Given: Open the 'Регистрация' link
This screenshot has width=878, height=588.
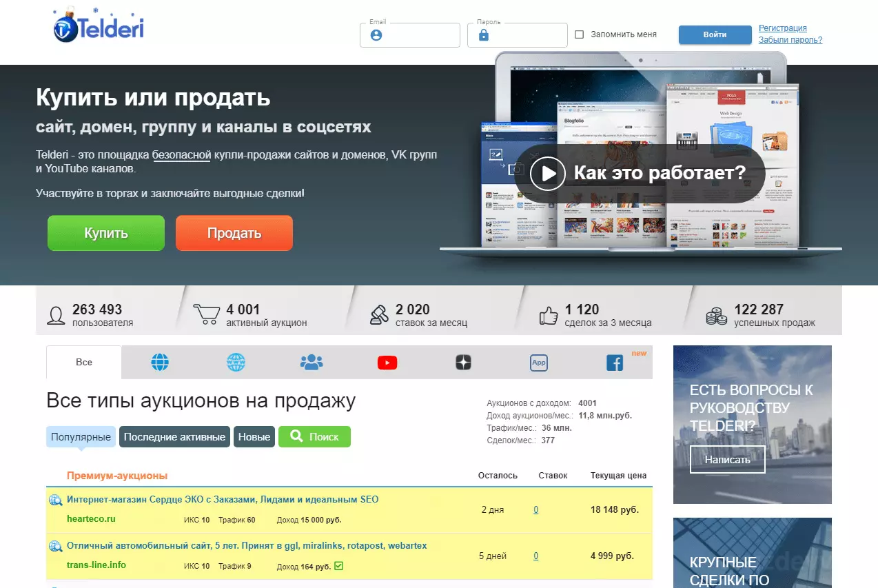Looking at the screenshot, I should [782, 28].
